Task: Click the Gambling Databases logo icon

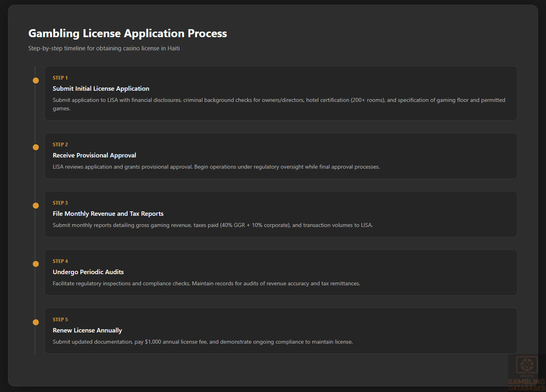Action: point(526,366)
